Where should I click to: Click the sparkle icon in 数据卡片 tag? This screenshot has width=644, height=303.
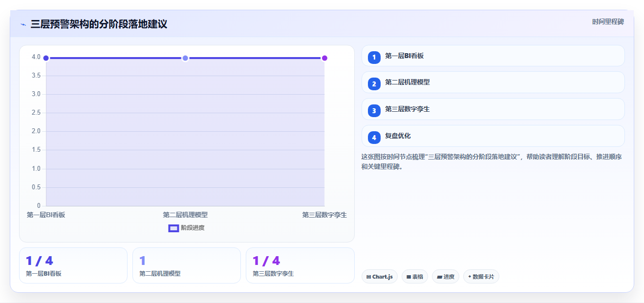(x=470, y=276)
